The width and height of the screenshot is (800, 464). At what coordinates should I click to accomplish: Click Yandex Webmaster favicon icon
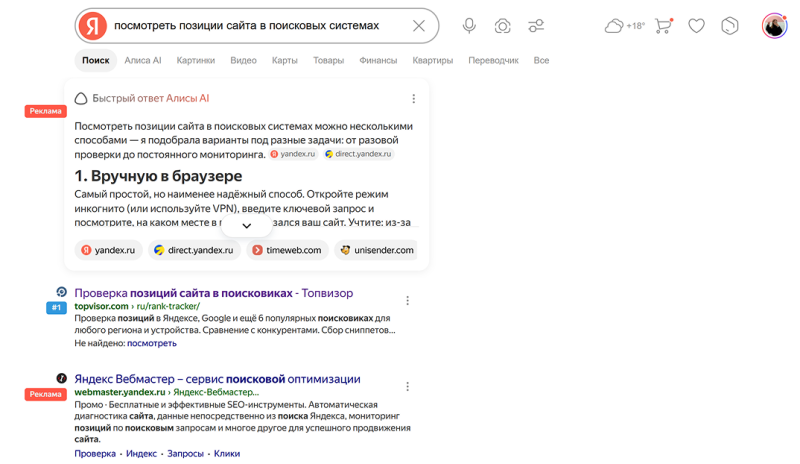tap(61, 378)
